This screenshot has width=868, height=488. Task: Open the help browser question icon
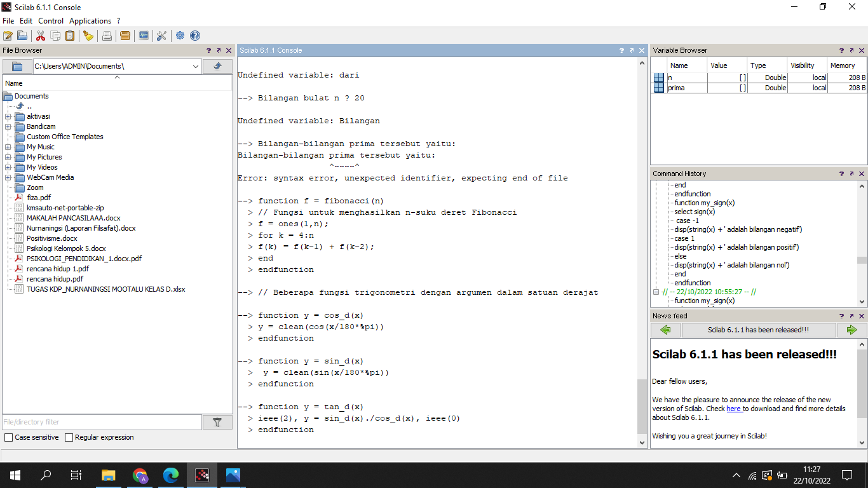[x=195, y=36]
